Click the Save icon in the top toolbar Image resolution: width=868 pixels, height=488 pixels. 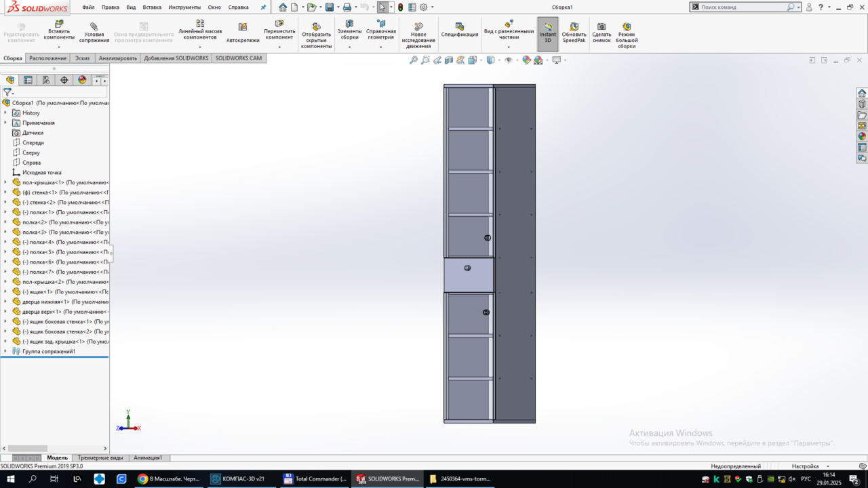tap(329, 7)
